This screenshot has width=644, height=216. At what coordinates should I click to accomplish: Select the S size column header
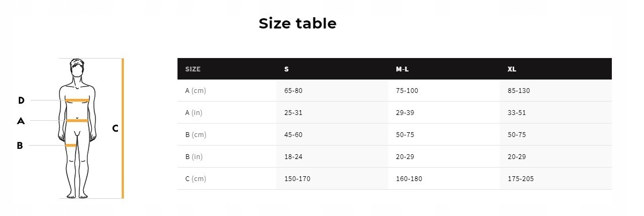pos(286,69)
